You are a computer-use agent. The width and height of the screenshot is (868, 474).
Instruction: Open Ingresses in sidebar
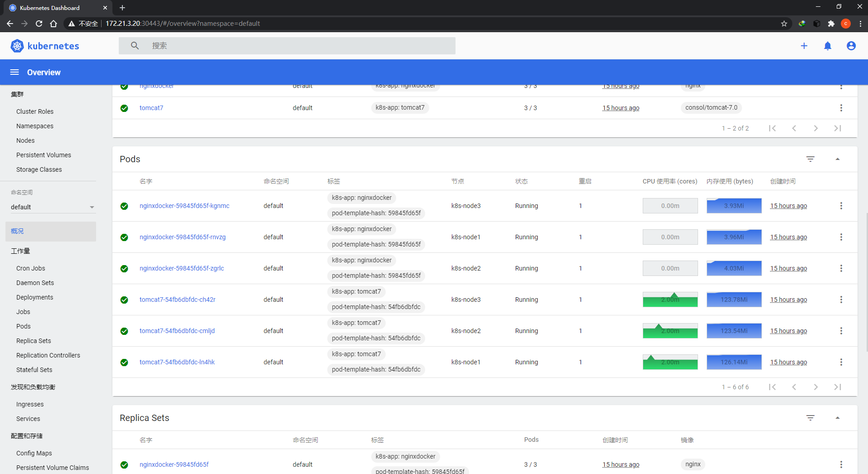coord(30,404)
